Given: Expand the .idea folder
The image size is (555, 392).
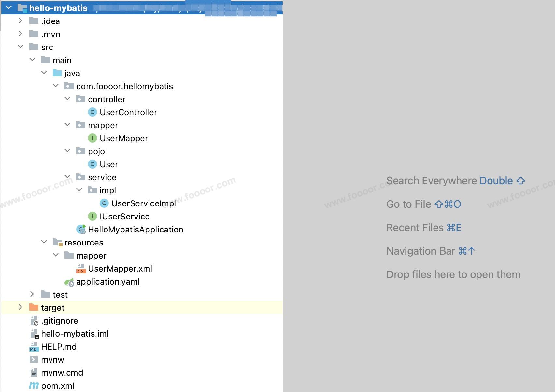Looking at the screenshot, I should point(20,21).
